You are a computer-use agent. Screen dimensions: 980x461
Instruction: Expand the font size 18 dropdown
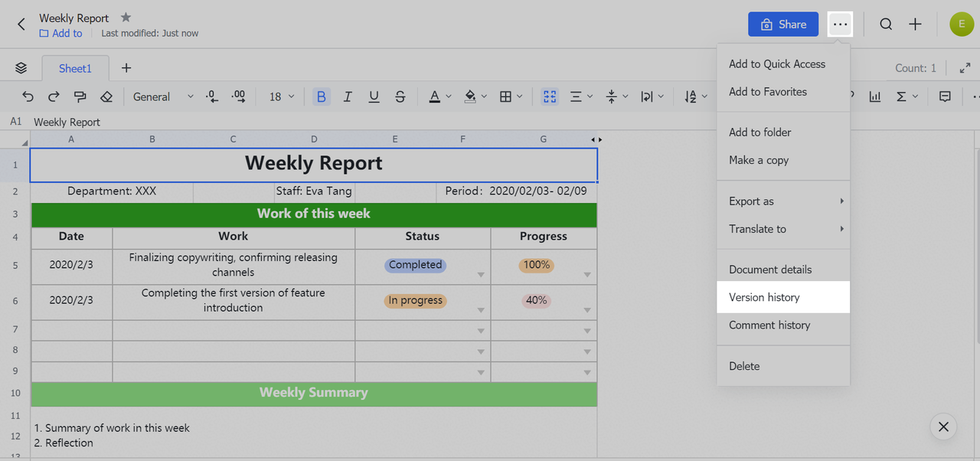(x=283, y=96)
